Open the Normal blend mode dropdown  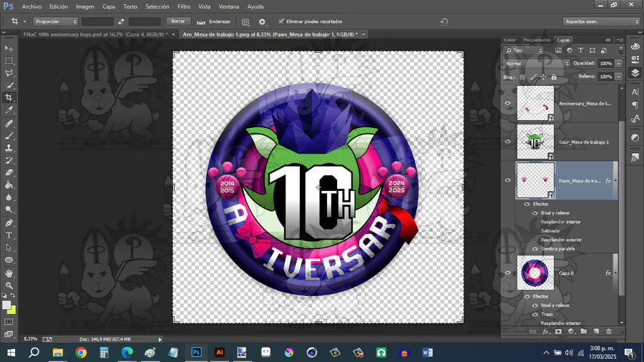coord(537,64)
